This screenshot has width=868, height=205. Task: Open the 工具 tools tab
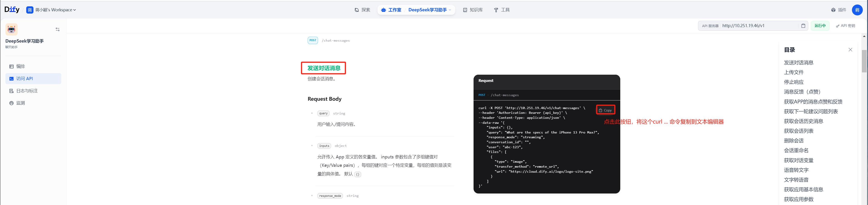(x=502, y=10)
